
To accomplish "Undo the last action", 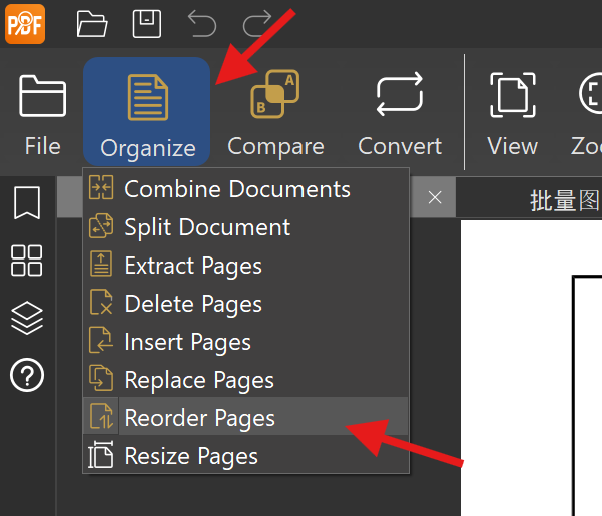I will [202, 24].
